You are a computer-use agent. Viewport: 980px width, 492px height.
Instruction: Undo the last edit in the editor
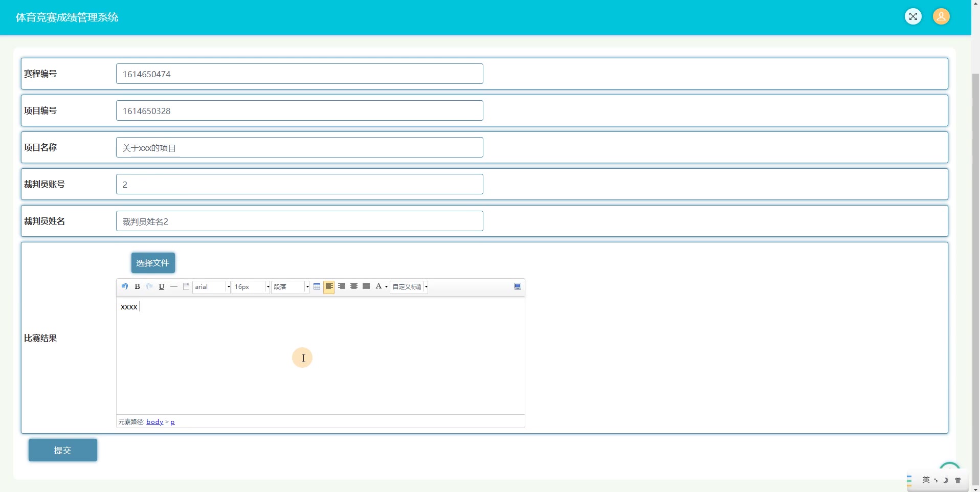coord(125,286)
